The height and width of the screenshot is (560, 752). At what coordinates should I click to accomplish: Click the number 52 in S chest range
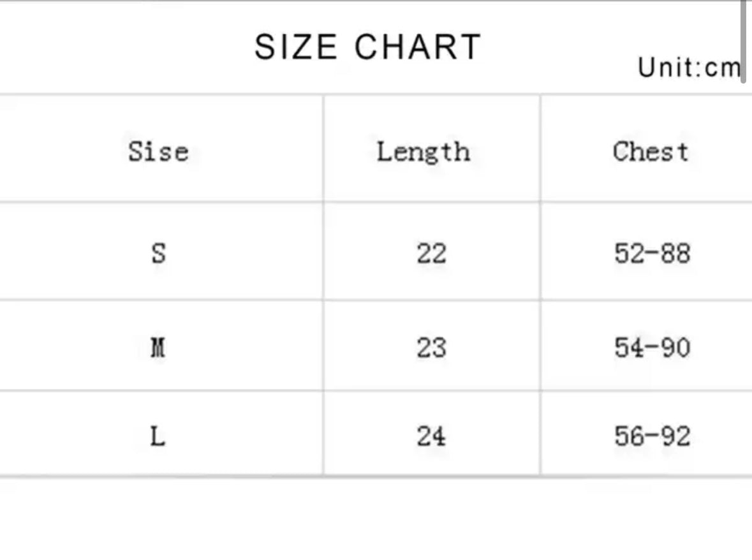(629, 253)
